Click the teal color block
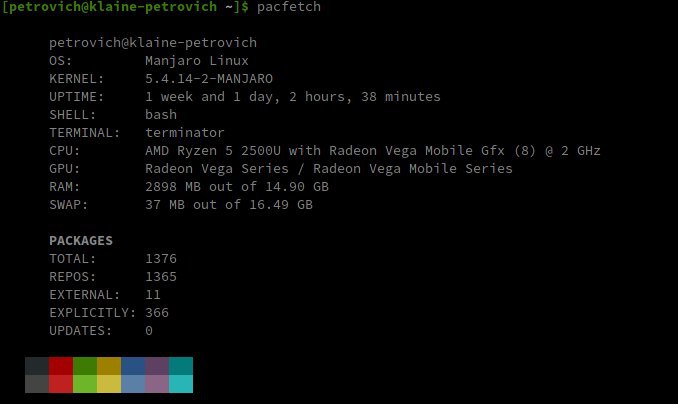This screenshot has width=678, height=404. [181, 366]
